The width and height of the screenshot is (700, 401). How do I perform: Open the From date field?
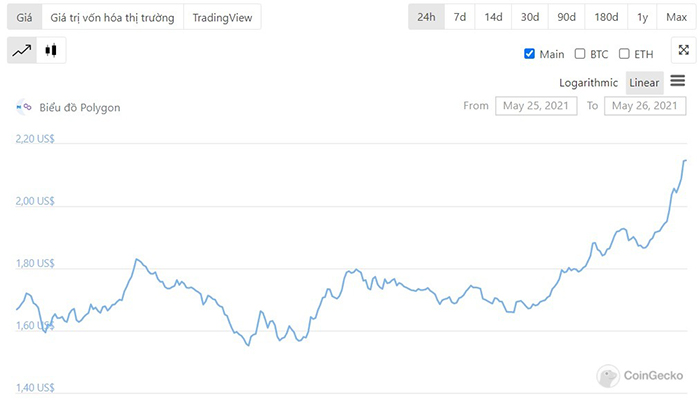(536, 105)
